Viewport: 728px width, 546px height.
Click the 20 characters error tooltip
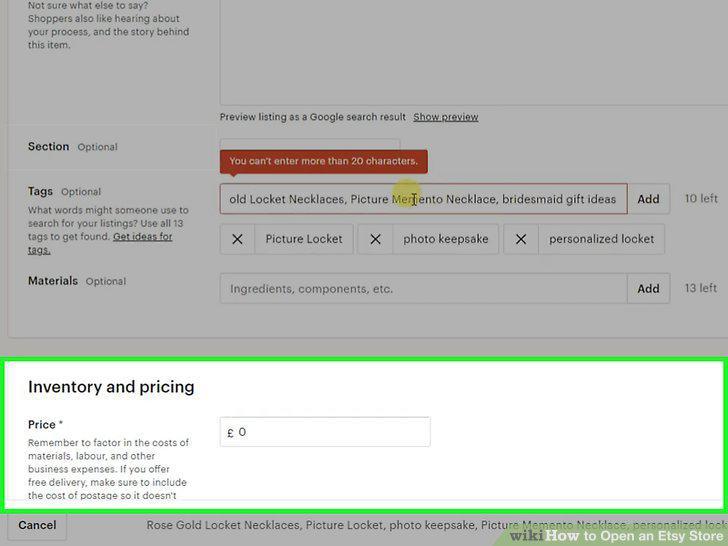point(324,161)
